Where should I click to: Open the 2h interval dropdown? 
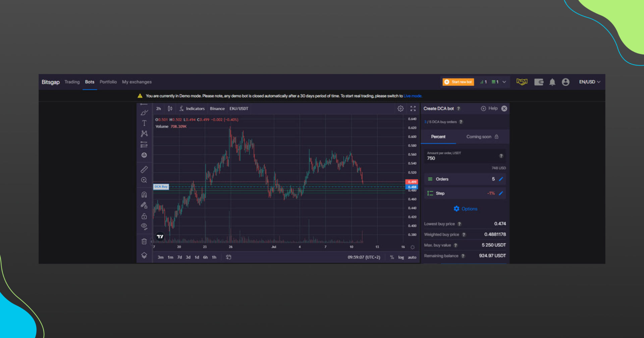(158, 109)
